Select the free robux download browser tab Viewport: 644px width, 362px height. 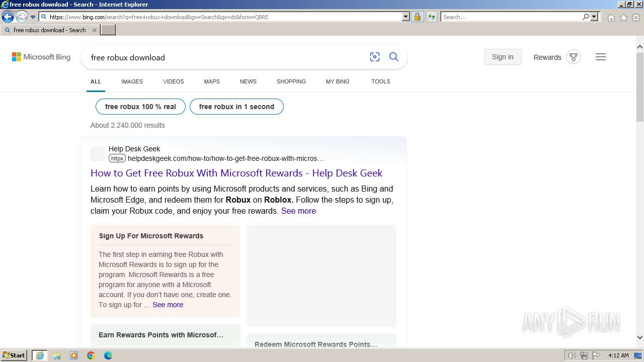(x=50, y=30)
